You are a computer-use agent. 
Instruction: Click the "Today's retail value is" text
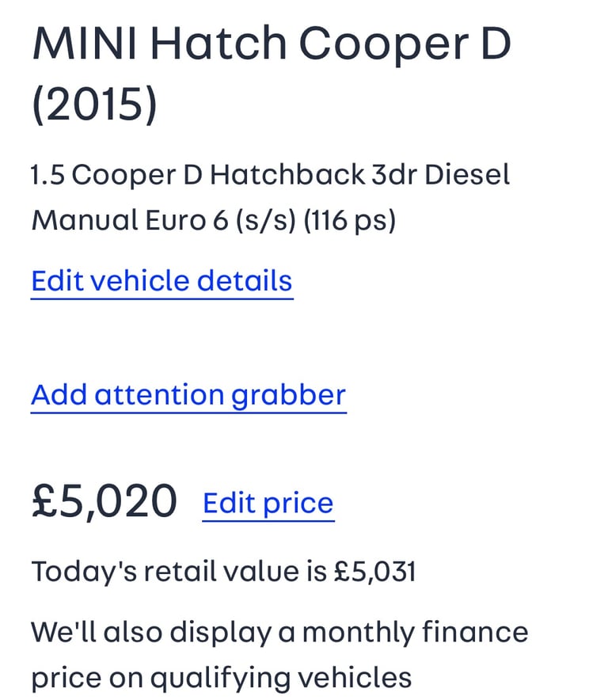[178, 572]
